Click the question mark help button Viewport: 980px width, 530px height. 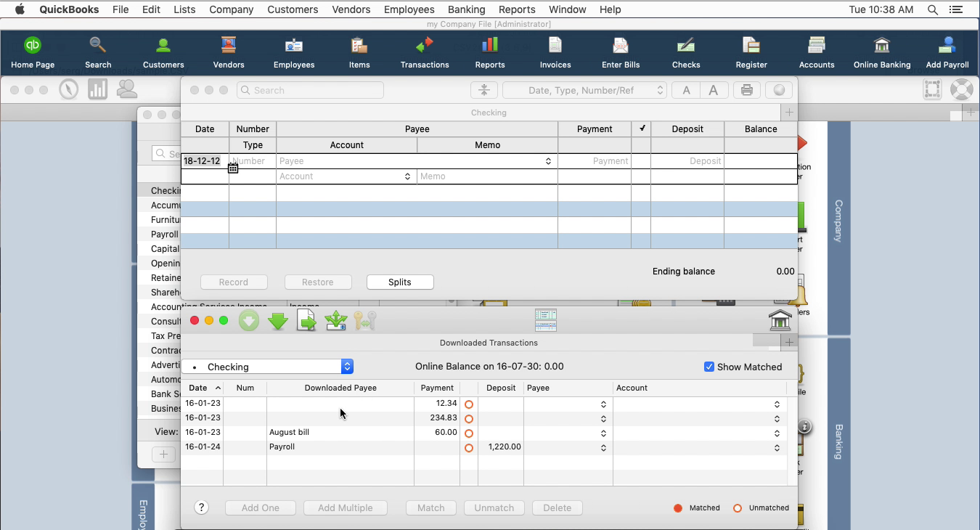click(x=202, y=507)
